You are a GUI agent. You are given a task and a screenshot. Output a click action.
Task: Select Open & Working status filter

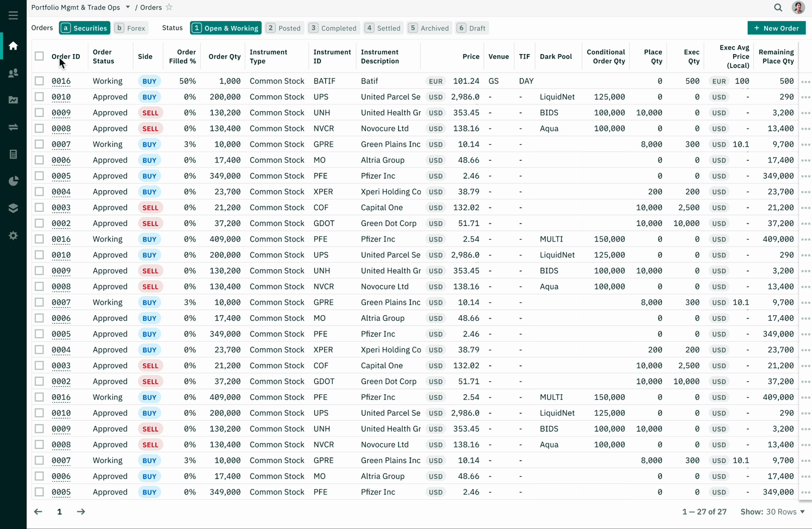226,28
